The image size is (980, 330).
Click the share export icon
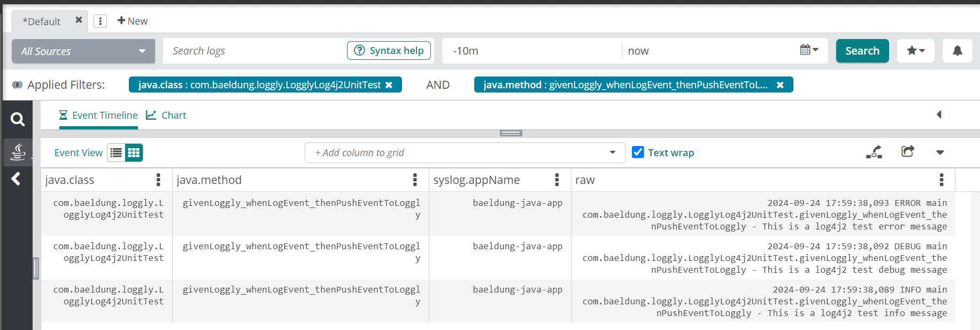pyautogui.click(x=907, y=152)
